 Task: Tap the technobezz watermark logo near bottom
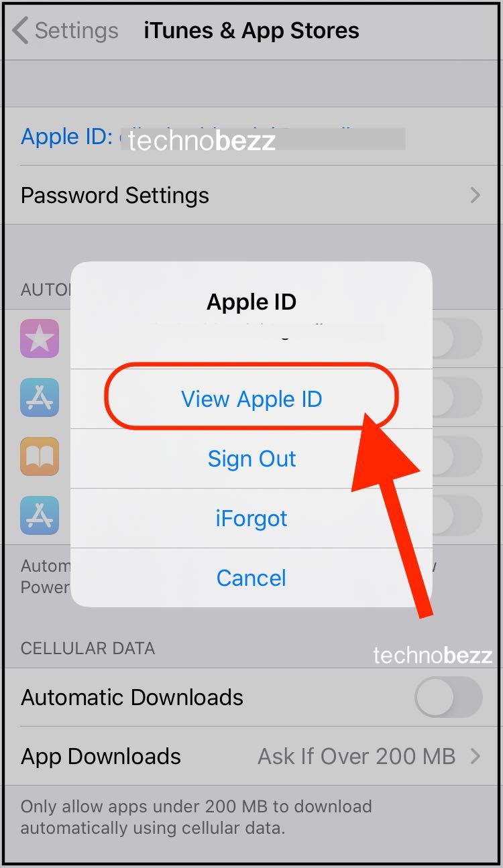[x=433, y=655]
